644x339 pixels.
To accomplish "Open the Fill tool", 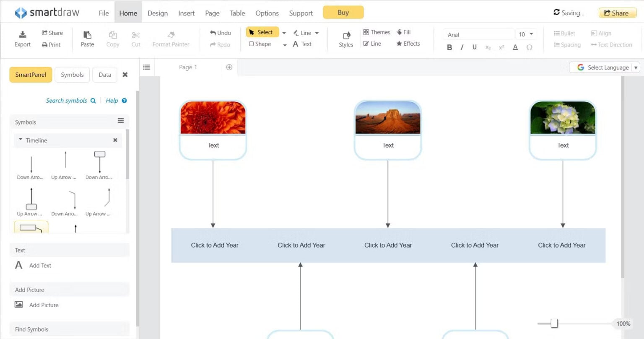I will click(403, 32).
